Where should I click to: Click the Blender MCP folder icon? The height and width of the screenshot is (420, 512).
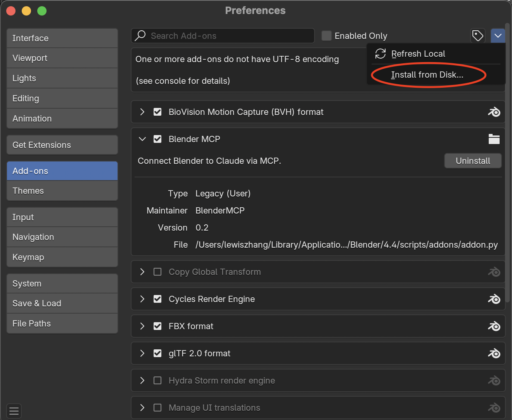click(x=494, y=139)
